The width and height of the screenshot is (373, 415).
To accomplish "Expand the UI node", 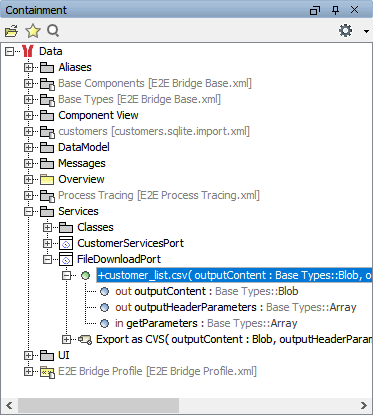I will click(28, 355).
